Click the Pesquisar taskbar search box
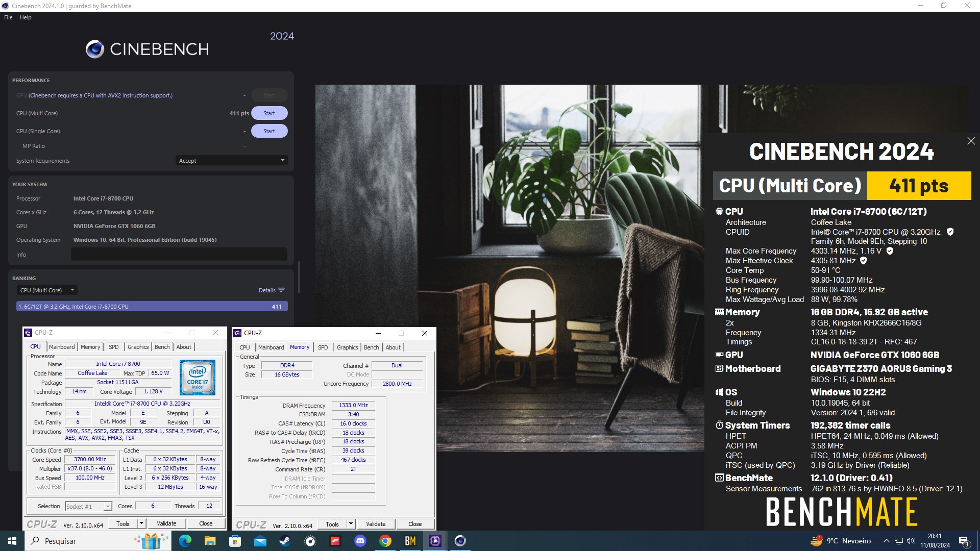Image resolution: width=980 pixels, height=551 pixels. click(97, 541)
